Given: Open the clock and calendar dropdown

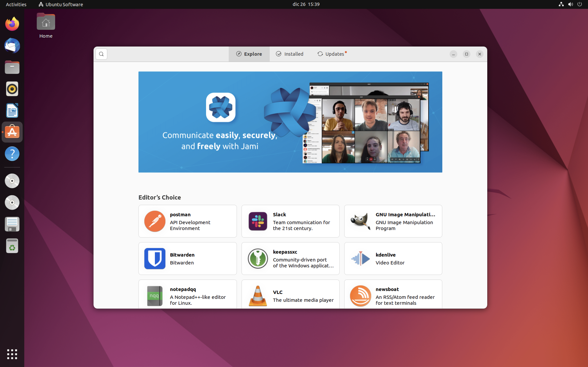Looking at the screenshot, I should click(306, 4).
